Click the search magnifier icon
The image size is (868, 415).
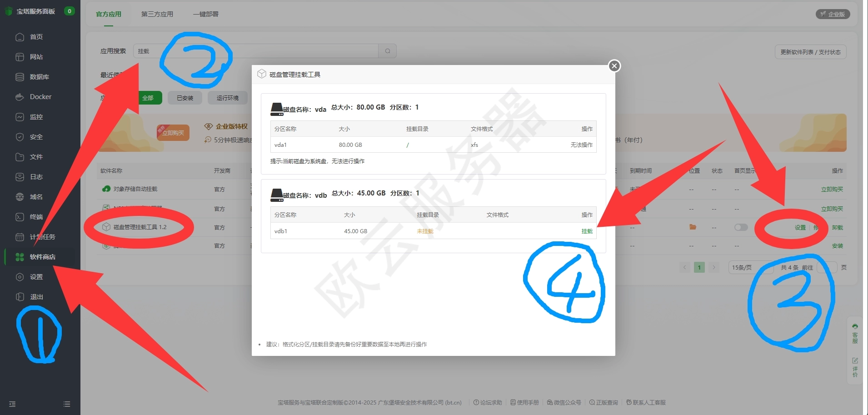tap(387, 50)
